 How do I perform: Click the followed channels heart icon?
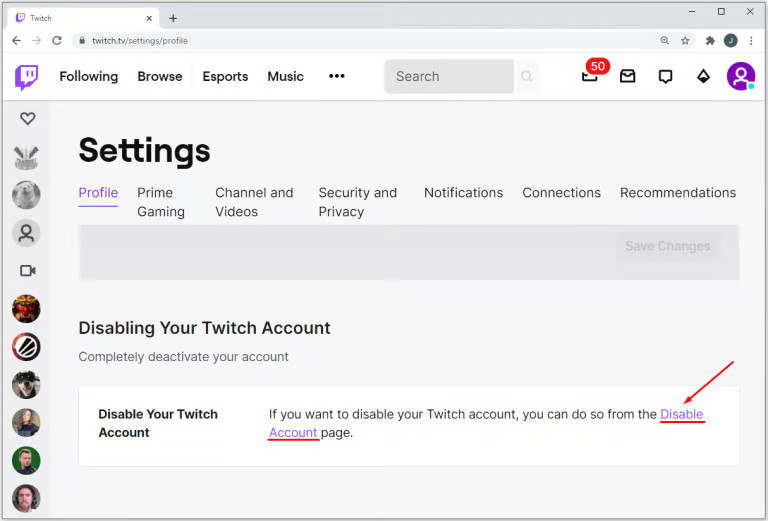[27, 118]
